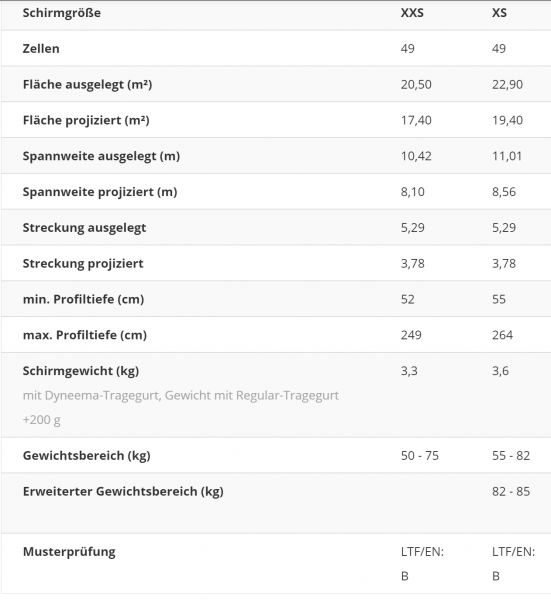Click XXS Spannweite ausgelegt value 10,42
The width and height of the screenshot is (551, 600).
pyautogui.click(x=416, y=156)
